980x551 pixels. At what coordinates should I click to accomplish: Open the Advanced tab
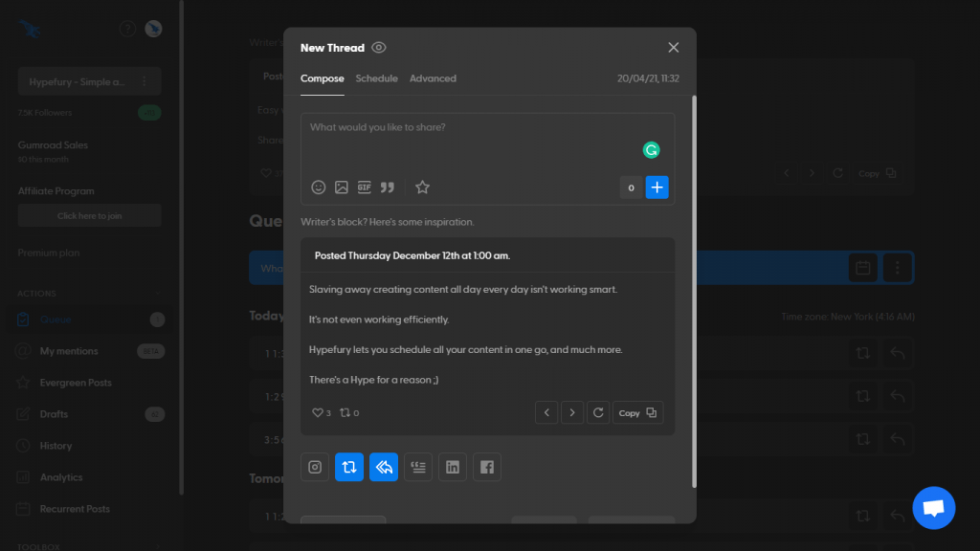tap(433, 78)
